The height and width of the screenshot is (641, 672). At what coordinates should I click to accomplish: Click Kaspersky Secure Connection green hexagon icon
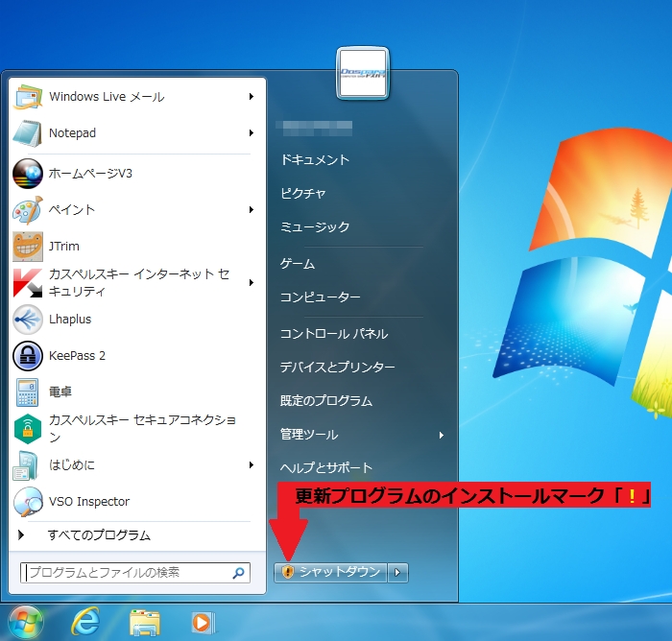pyautogui.click(x=28, y=429)
